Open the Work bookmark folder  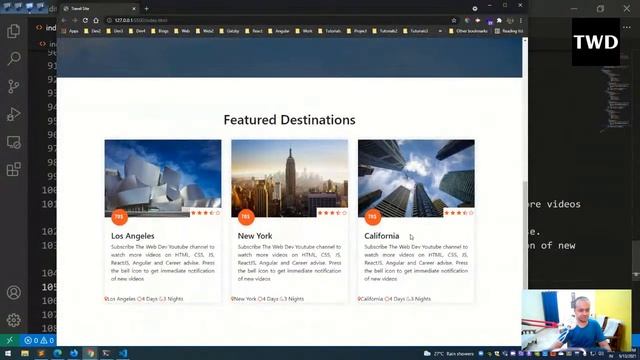click(304, 31)
